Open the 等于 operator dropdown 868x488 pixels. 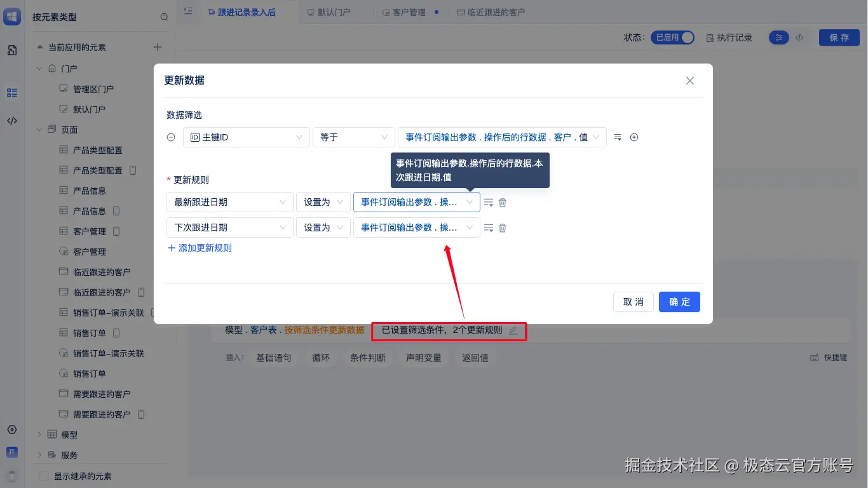354,137
